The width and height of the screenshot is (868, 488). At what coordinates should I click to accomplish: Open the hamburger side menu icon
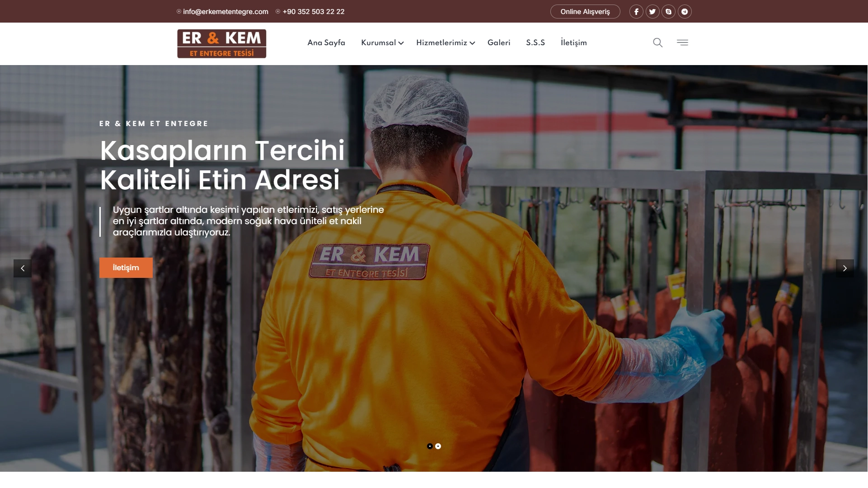682,42
